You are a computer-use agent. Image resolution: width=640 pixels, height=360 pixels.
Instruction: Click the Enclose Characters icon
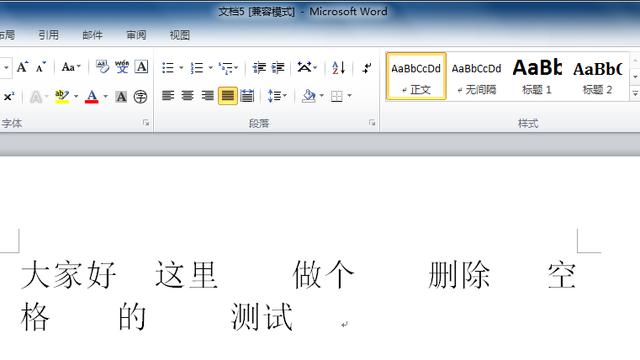(x=140, y=97)
